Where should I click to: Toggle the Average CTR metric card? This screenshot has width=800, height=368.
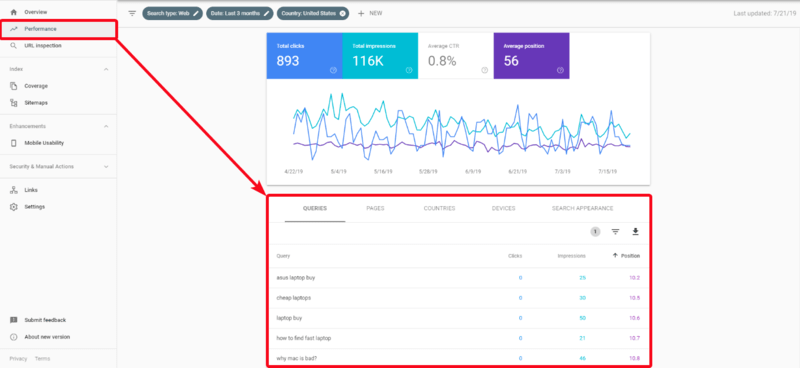click(456, 56)
